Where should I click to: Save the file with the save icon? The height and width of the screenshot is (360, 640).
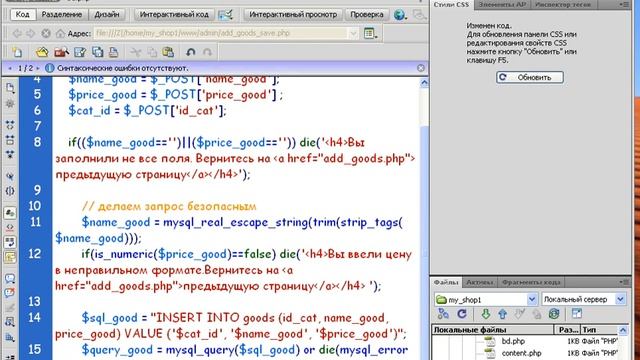80,52
